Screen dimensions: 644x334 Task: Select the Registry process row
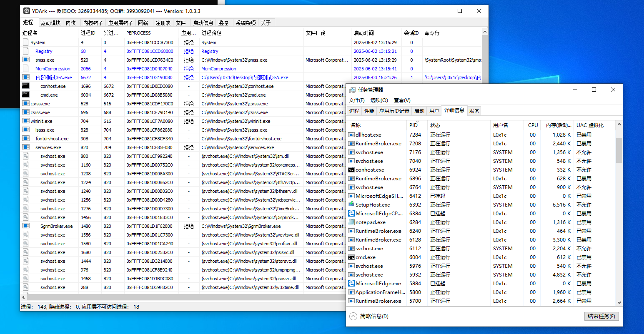[251, 51]
